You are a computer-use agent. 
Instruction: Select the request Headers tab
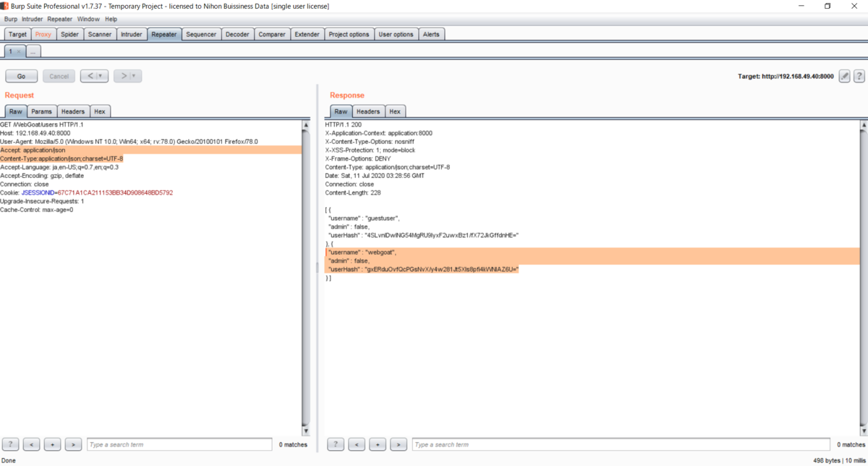(73, 111)
